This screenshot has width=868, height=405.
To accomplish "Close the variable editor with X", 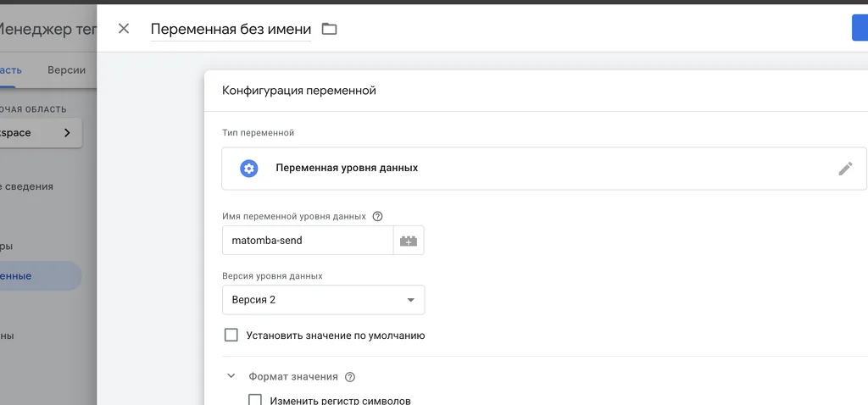I will [124, 29].
